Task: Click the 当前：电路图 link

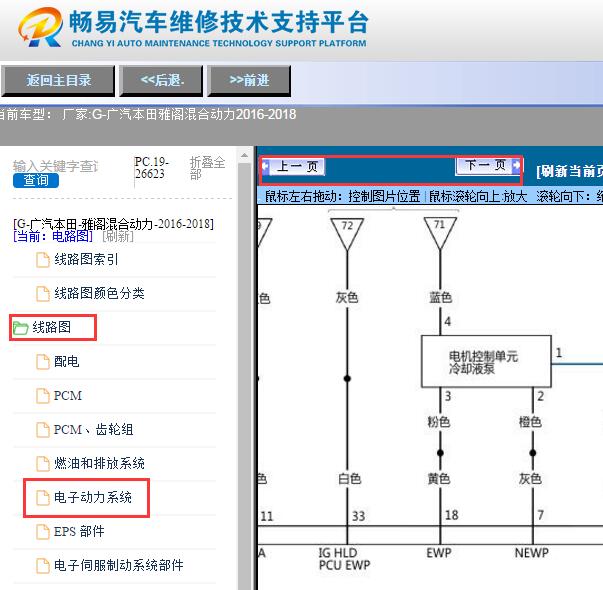Action: 53,236
